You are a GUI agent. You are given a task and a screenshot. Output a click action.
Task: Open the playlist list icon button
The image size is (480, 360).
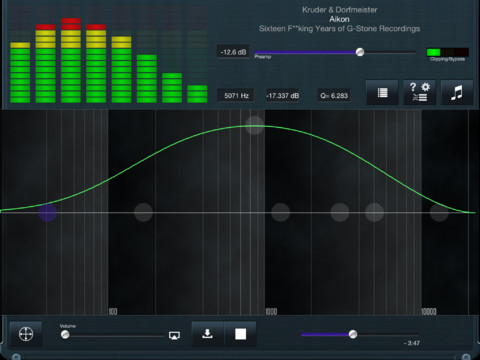[x=382, y=92]
